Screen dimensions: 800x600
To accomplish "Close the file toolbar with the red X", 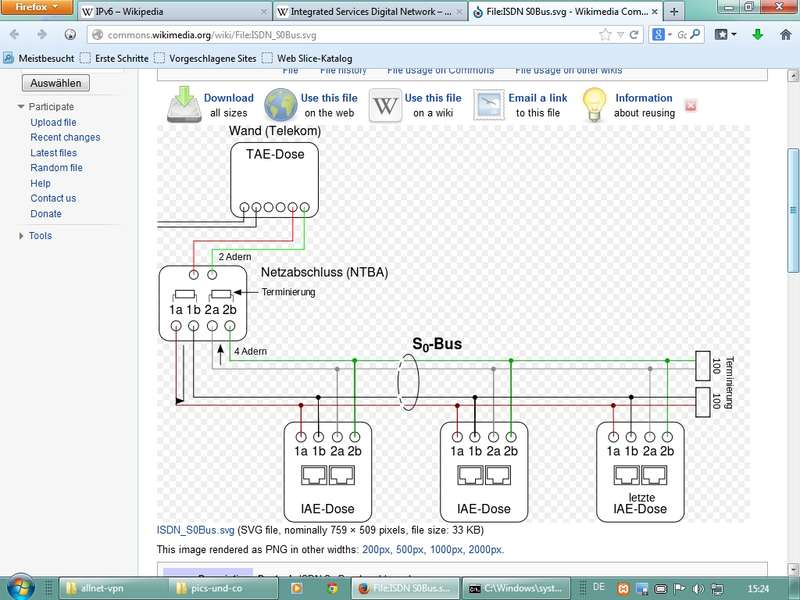I will (690, 105).
